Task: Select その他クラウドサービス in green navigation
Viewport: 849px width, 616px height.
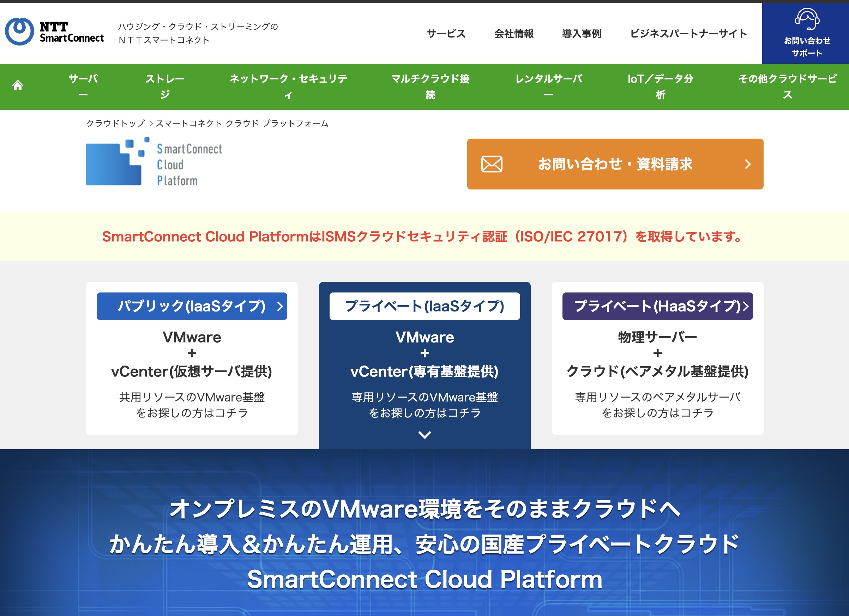Action: pos(788,86)
